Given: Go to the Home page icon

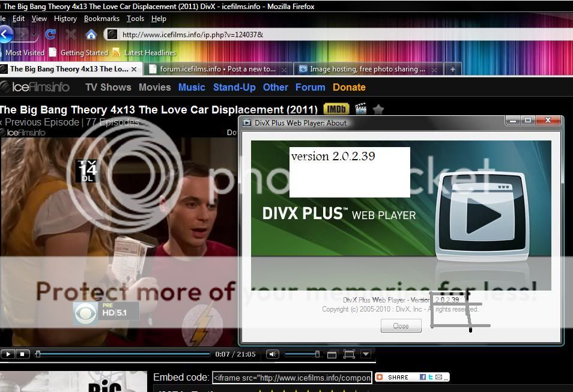Looking at the screenshot, I should click(x=91, y=35).
